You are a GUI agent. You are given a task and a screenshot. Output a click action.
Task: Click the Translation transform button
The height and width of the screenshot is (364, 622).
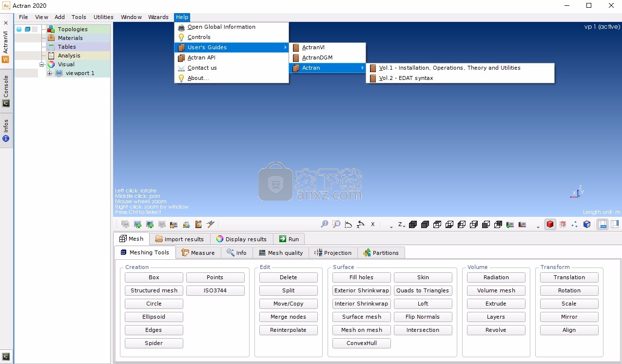(x=569, y=277)
